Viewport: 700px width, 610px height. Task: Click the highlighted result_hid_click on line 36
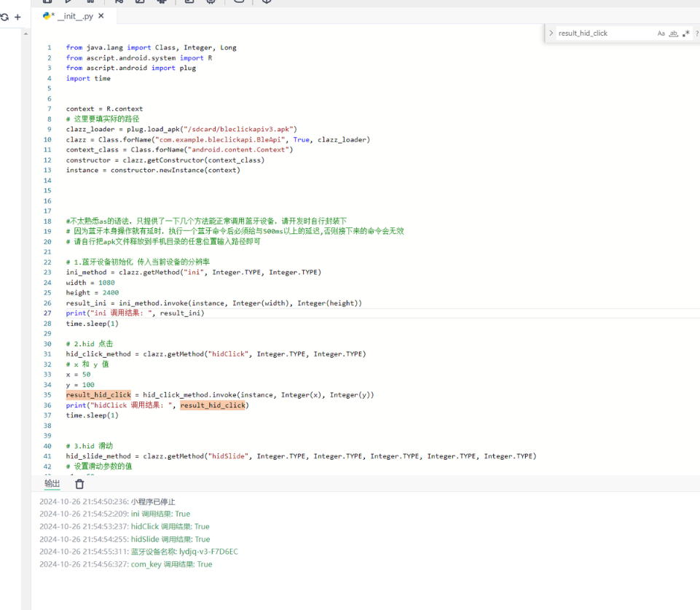tap(213, 405)
